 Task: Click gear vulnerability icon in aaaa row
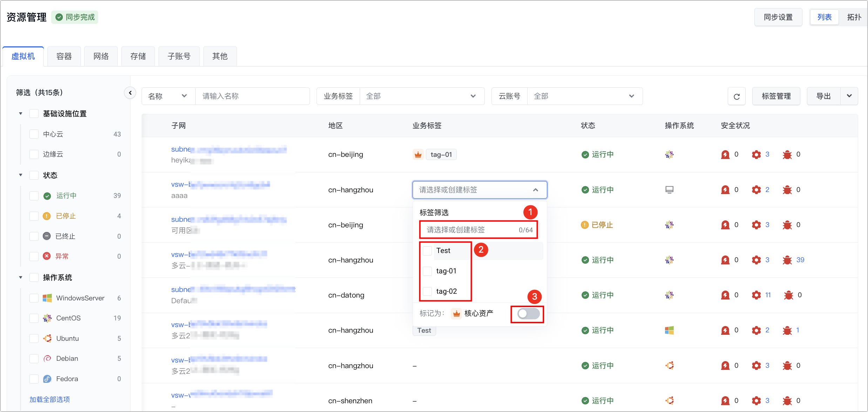coord(756,190)
